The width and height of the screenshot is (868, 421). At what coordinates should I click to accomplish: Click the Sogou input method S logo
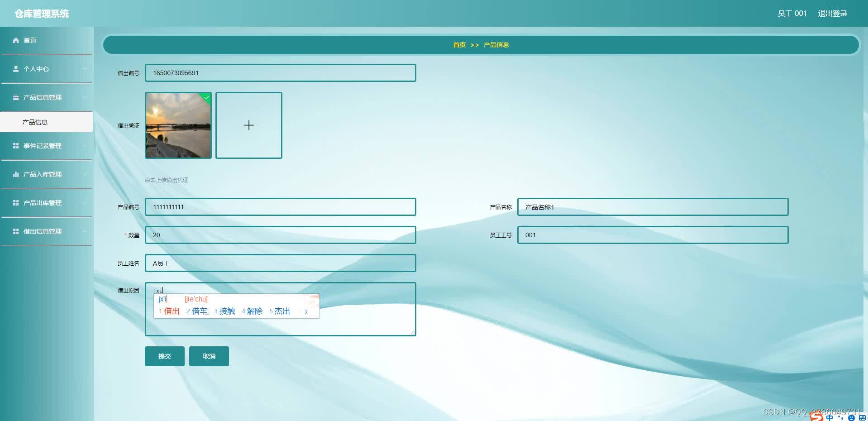(816, 416)
